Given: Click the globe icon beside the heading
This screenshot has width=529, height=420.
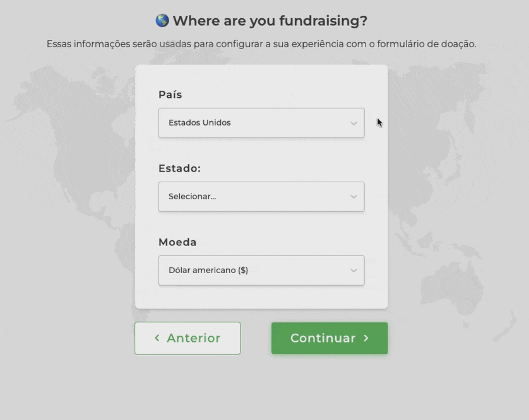Looking at the screenshot, I should point(162,20).
